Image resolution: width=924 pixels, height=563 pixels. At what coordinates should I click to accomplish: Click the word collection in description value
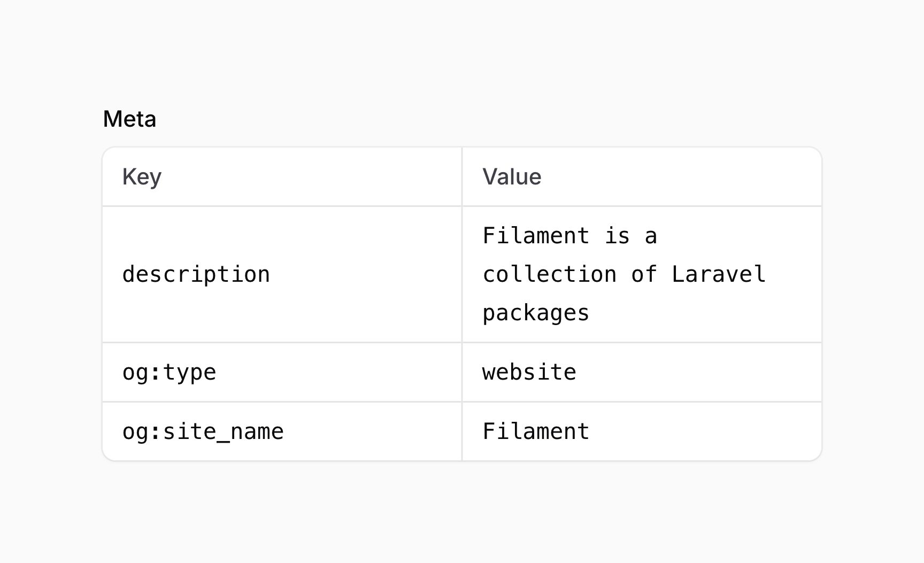click(550, 274)
